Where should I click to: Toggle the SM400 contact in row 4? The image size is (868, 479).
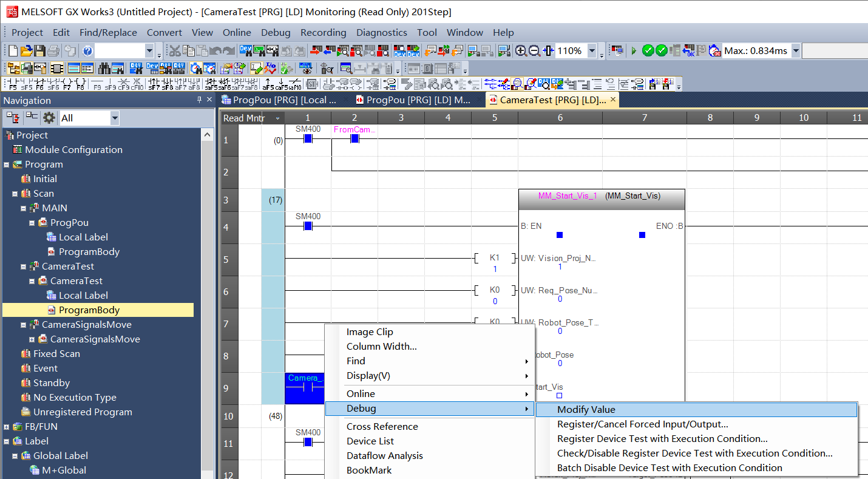pos(308,226)
